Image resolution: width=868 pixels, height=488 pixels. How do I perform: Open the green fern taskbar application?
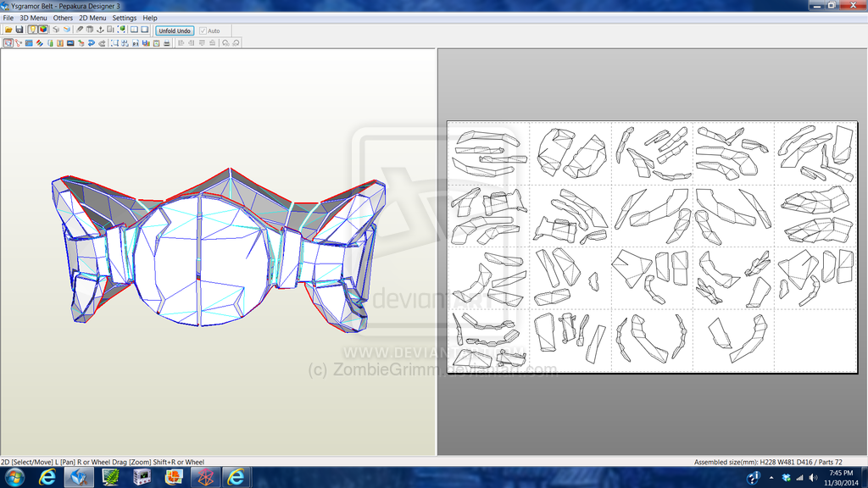(x=111, y=477)
